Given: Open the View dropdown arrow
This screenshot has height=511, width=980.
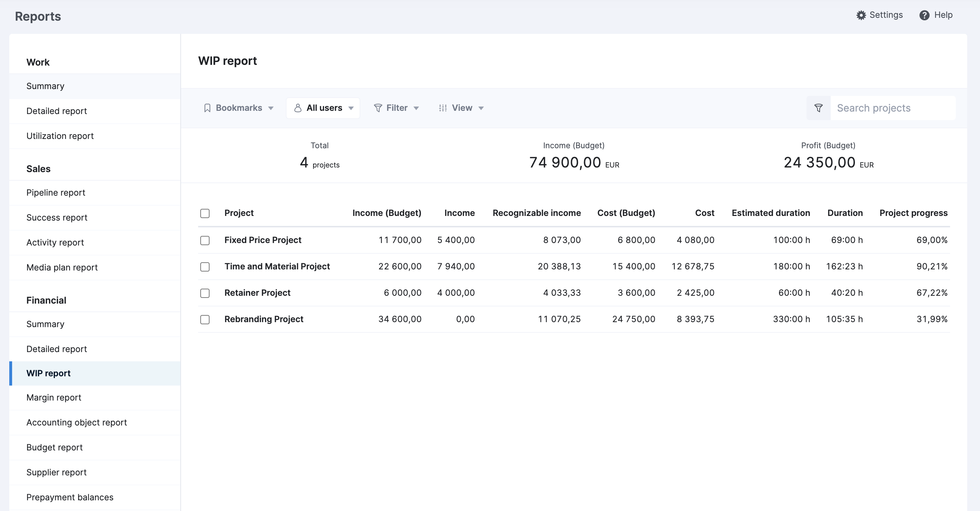Looking at the screenshot, I should click(x=481, y=108).
